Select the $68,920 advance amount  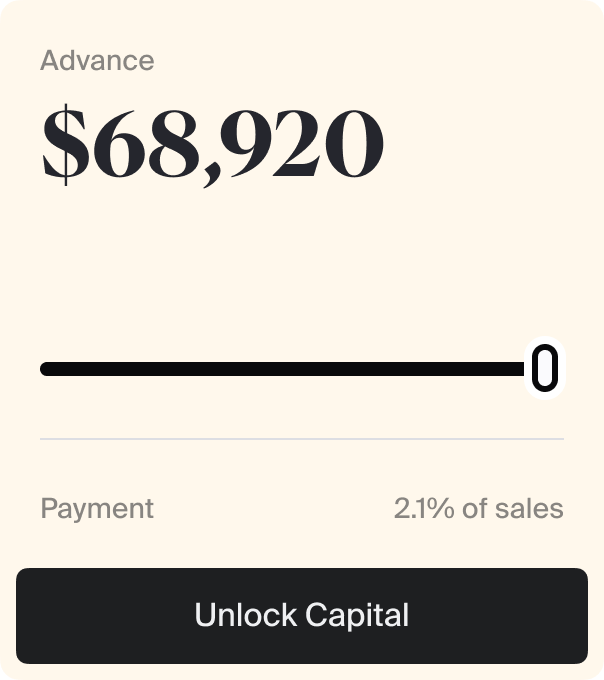click(212, 145)
